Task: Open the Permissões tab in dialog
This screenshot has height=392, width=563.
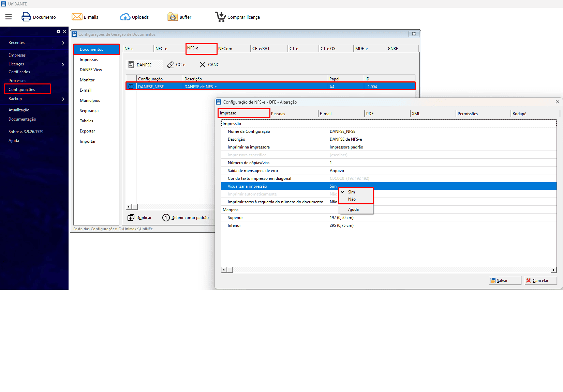Action: [483, 114]
